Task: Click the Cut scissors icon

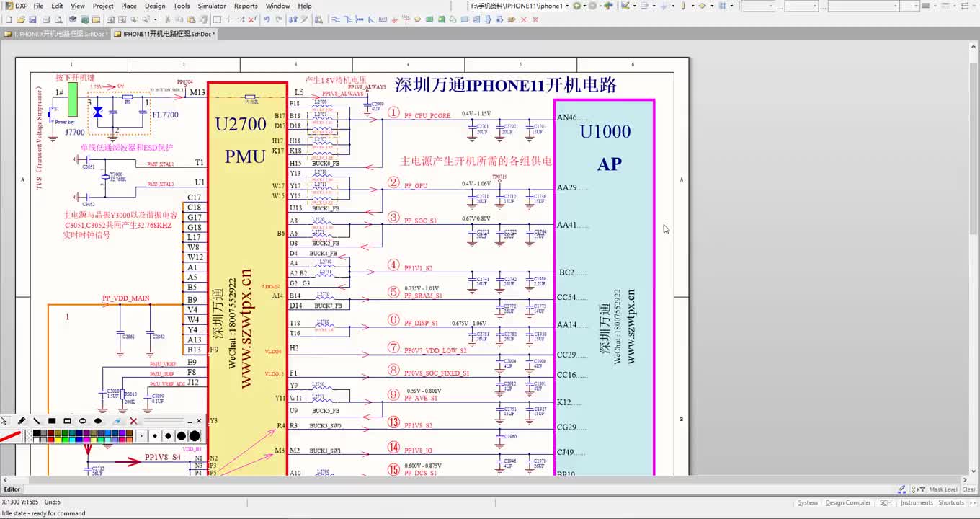Action: click(x=169, y=19)
